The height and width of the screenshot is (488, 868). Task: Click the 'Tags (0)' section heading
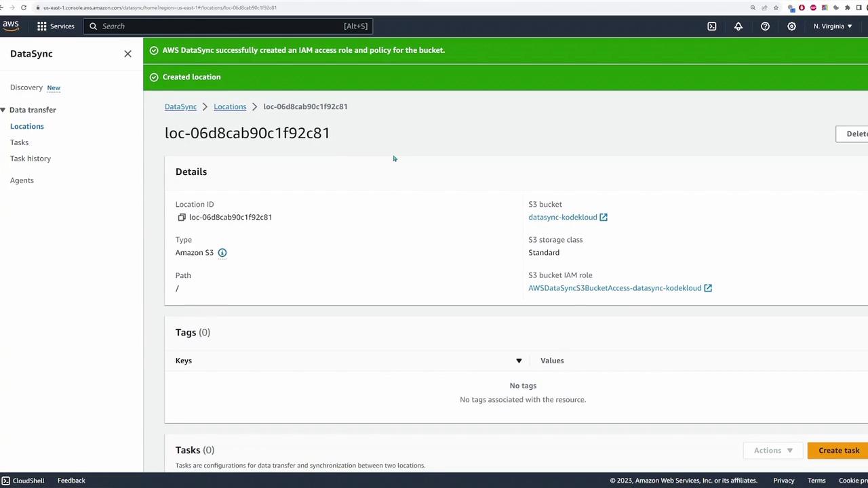193,332
